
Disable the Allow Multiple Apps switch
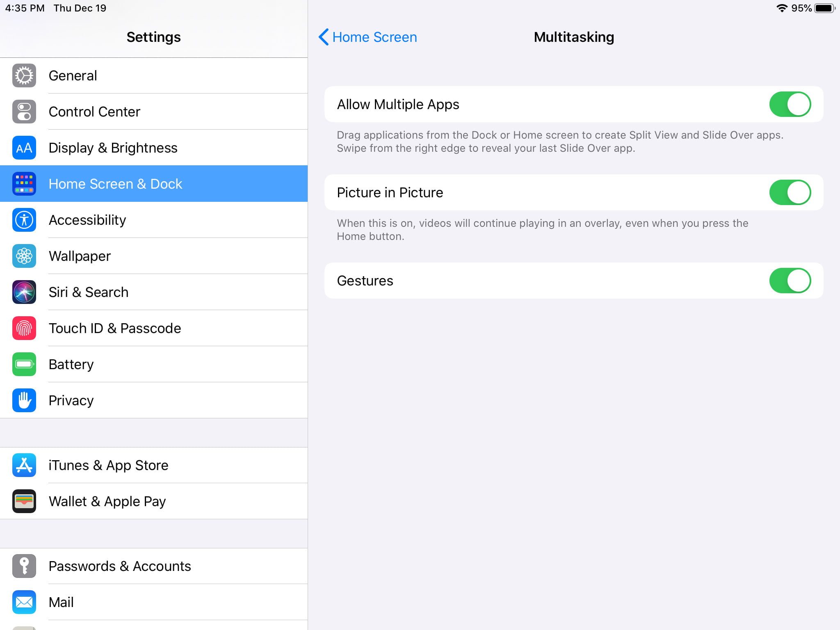(x=790, y=104)
